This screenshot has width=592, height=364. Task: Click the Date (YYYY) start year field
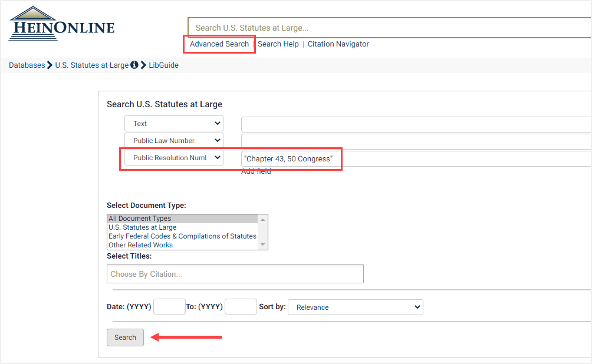click(x=169, y=307)
